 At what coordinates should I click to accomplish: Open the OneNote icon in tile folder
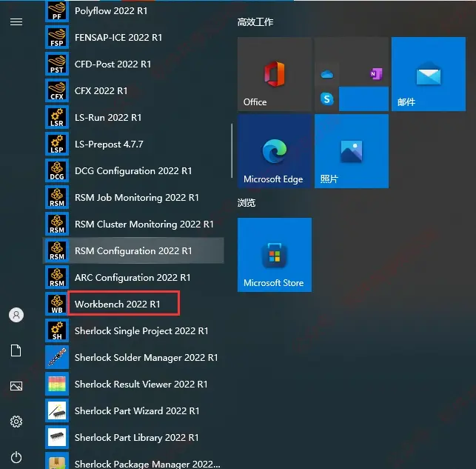[x=376, y=74]
